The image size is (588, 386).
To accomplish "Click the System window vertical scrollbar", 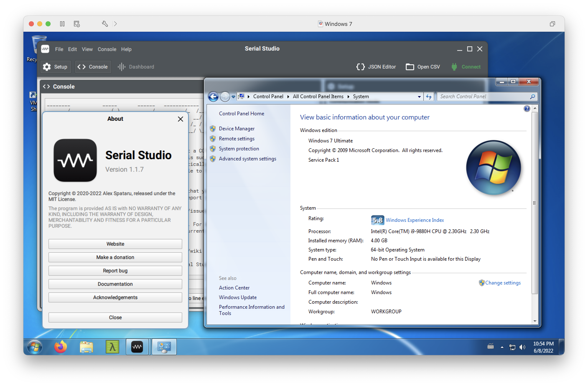I will (x=535, y=203).
